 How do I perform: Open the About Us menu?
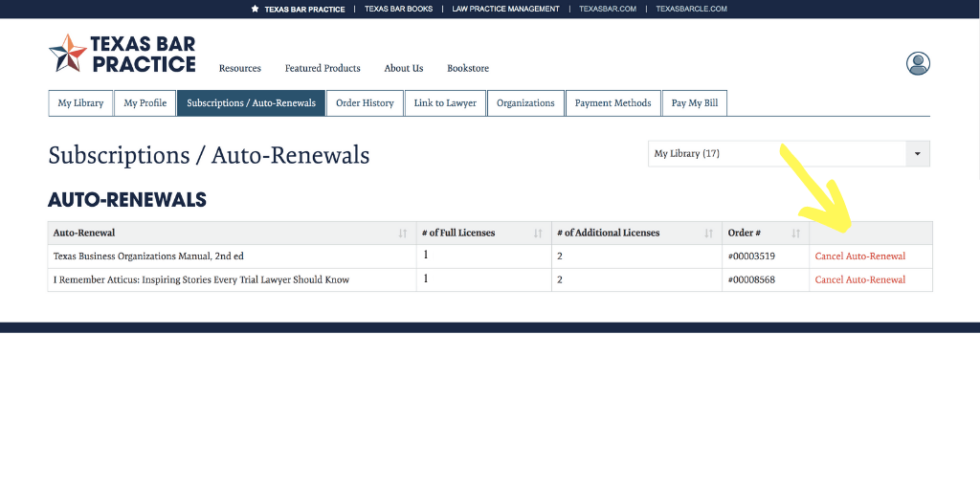click(x=404, y=68)
